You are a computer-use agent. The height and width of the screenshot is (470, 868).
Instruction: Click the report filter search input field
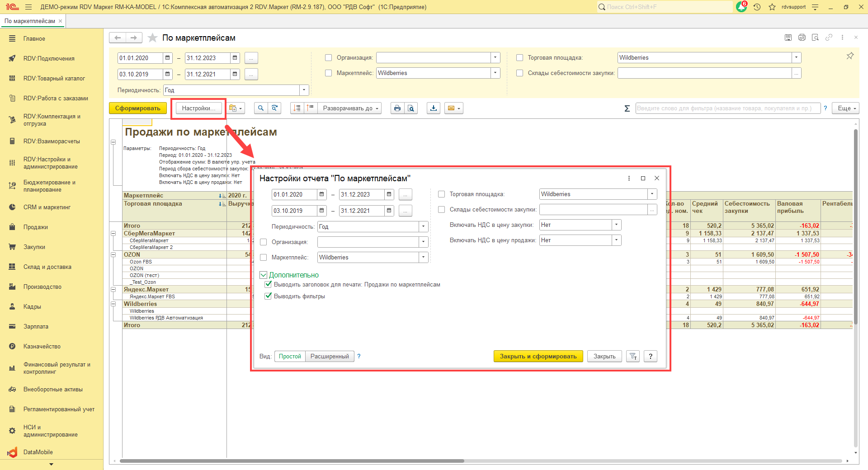(x=727, y=108)
